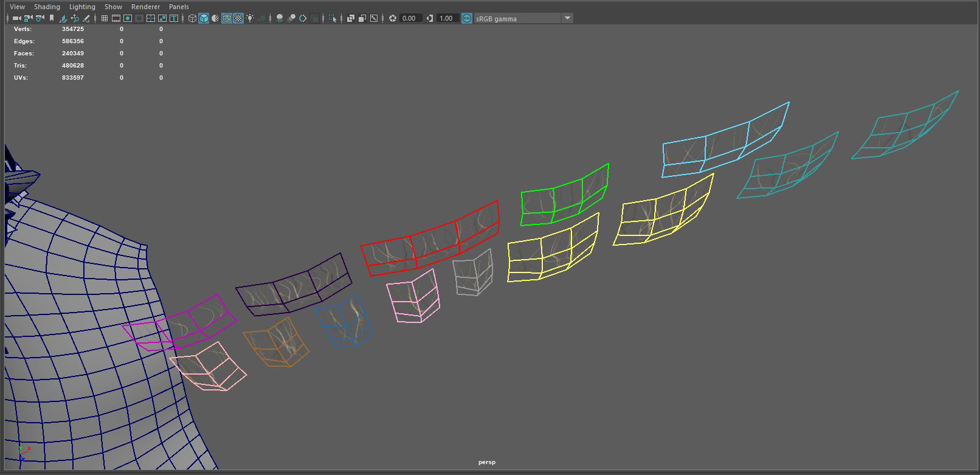The height and width of the screenshot is (475, 980).
Task: Toggle Use All Lights bulb button
Action: click(250, 18)
